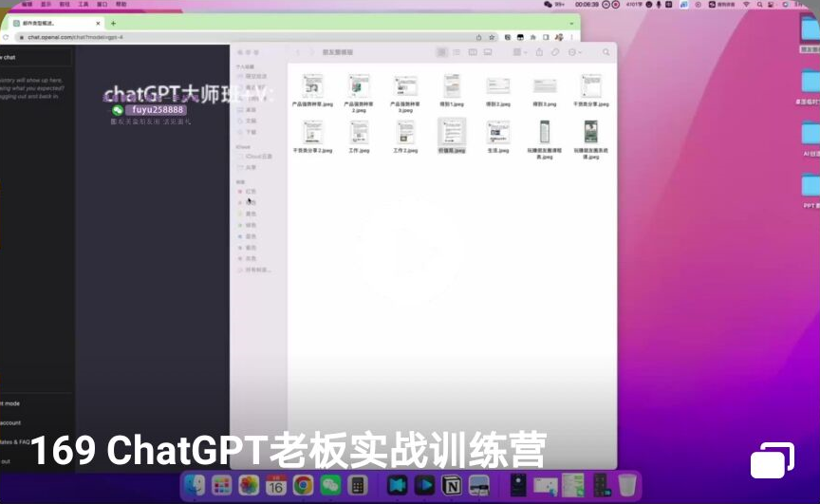Click the Tags icon in Finder toolbar
The image size is (820, 504).
pyautogui.click(x=555, y=52)
